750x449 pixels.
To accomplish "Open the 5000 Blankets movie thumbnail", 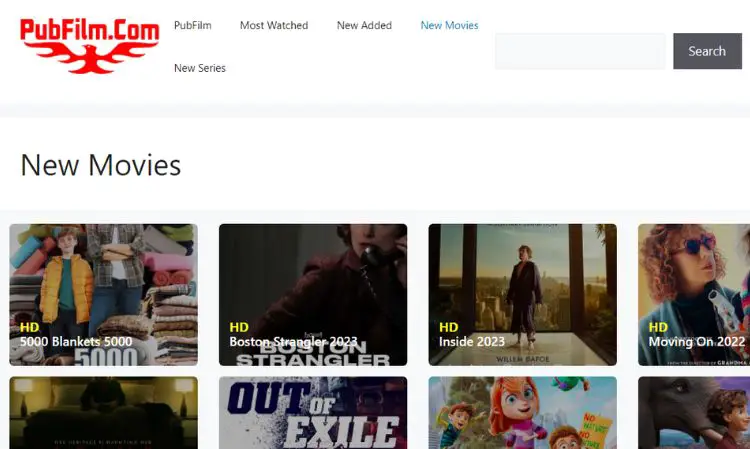I will [x=103, y=295].
